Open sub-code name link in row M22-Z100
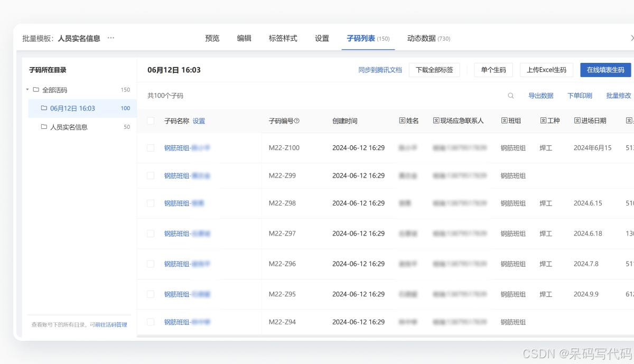The image size is (634, 364). click(187, 148)
